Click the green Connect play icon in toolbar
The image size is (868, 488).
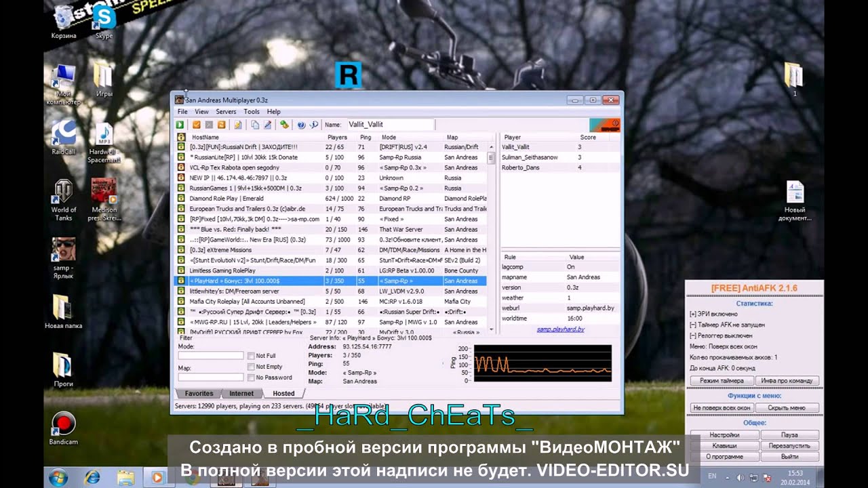(x=180, y=125)
